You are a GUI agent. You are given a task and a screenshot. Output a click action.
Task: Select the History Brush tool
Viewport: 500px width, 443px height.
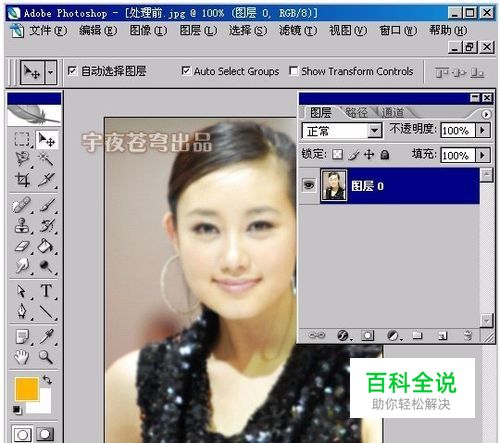click(x=47, y=226)
